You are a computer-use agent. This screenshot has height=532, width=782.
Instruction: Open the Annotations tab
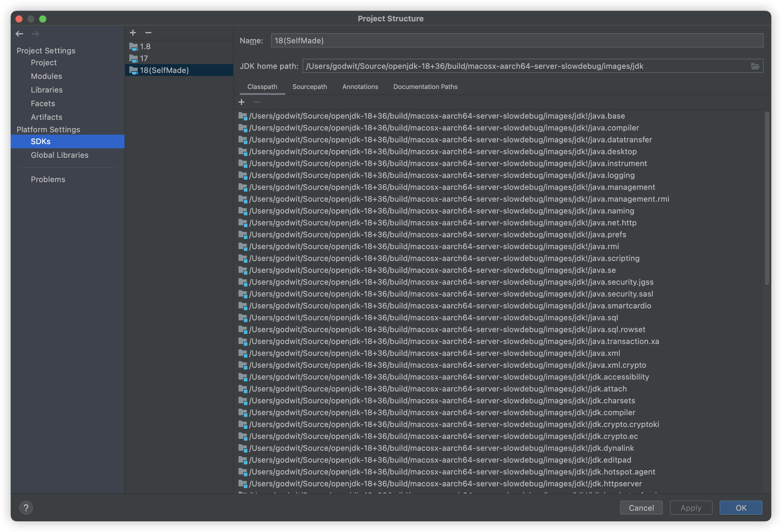click(x=360, y=87)
